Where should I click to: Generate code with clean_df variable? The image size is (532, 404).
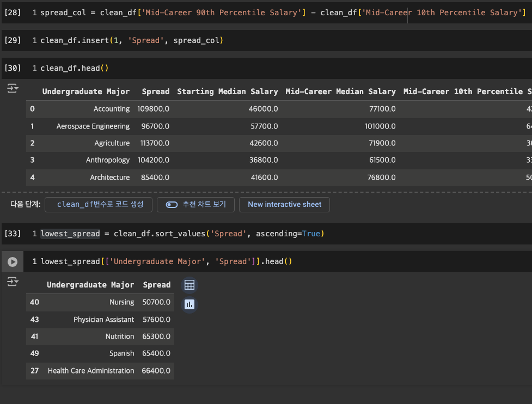pyautogui.click(x=99, y=205)
